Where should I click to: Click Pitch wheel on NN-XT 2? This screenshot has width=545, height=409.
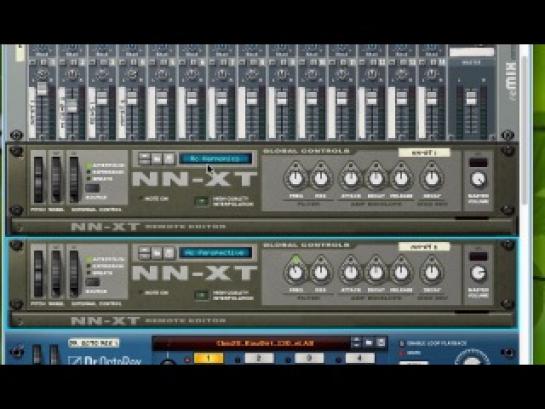pos(38,274)
